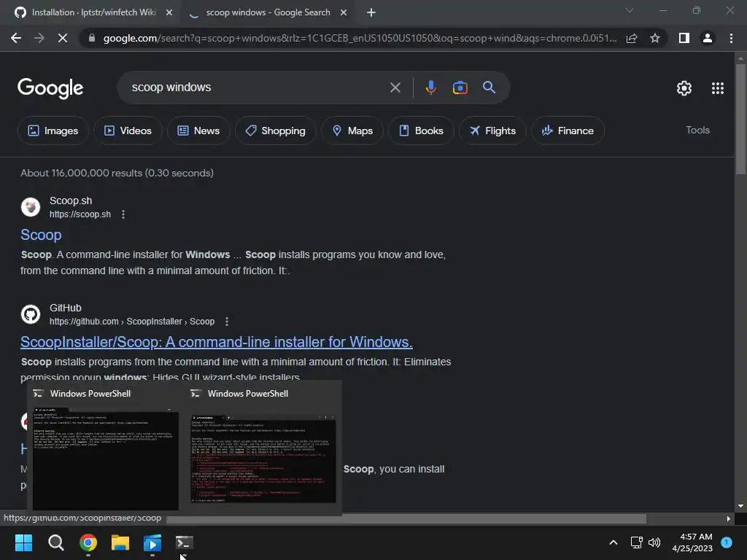The width and height of the screenshot is (747, 560).
Task: Open Google apps grid
Action: (718, 88)
